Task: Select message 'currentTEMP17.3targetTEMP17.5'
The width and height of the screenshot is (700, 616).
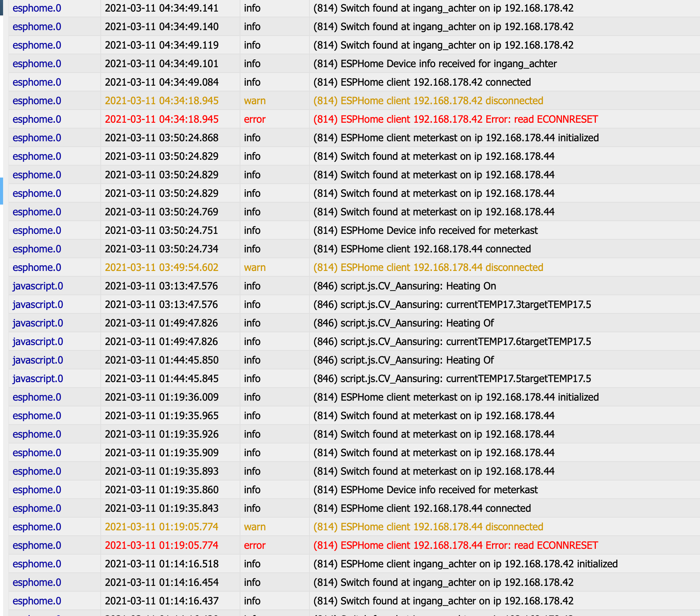Action: click(452, 305)
